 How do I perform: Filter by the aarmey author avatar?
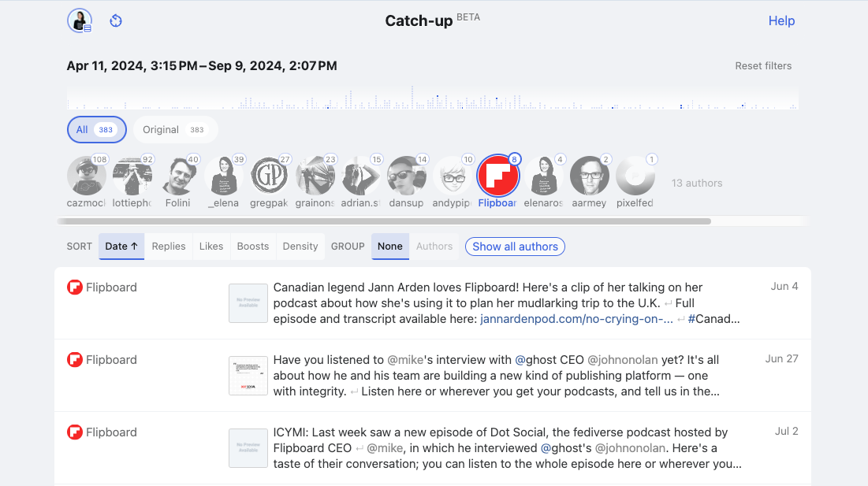pyautogui.click(x=590, y=176)
